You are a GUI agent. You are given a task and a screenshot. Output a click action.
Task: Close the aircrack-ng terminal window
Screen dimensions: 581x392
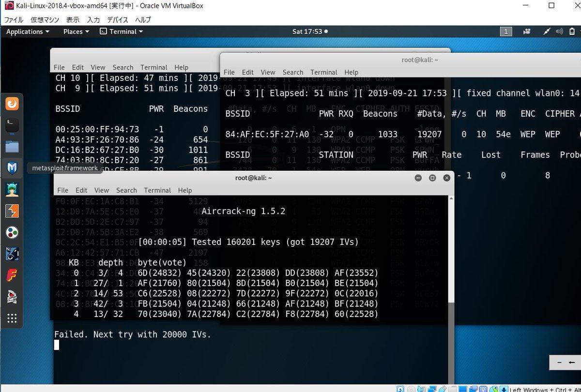(447, 178)
